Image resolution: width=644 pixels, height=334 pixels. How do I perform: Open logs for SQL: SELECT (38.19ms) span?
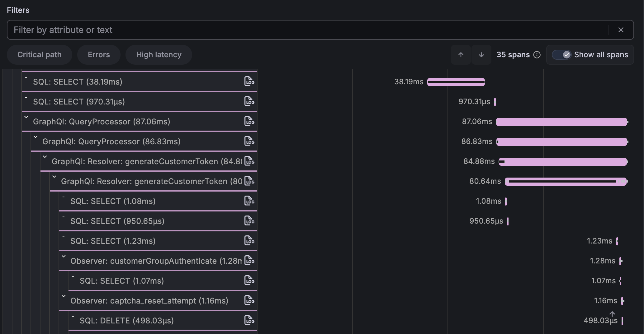(249, 81)
